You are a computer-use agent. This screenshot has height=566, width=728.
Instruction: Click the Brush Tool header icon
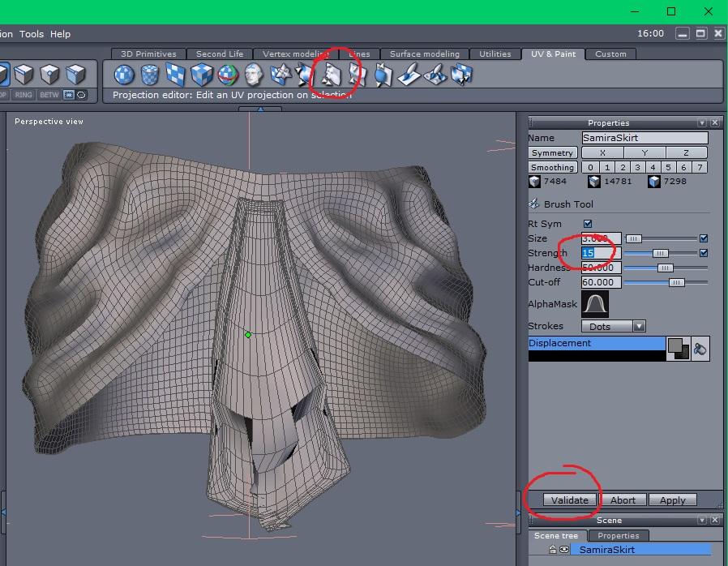tap(534, 204)
